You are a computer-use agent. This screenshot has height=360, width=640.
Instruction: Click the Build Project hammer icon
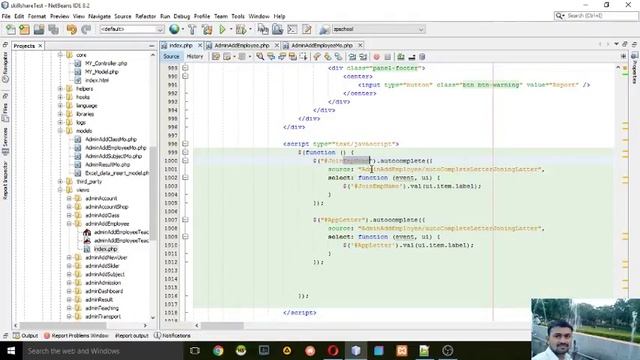192,29
